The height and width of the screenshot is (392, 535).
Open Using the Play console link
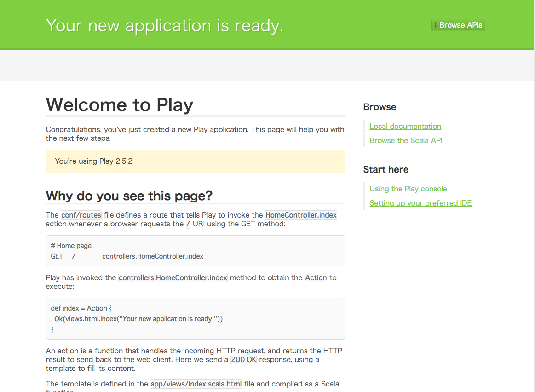[408, 189]
